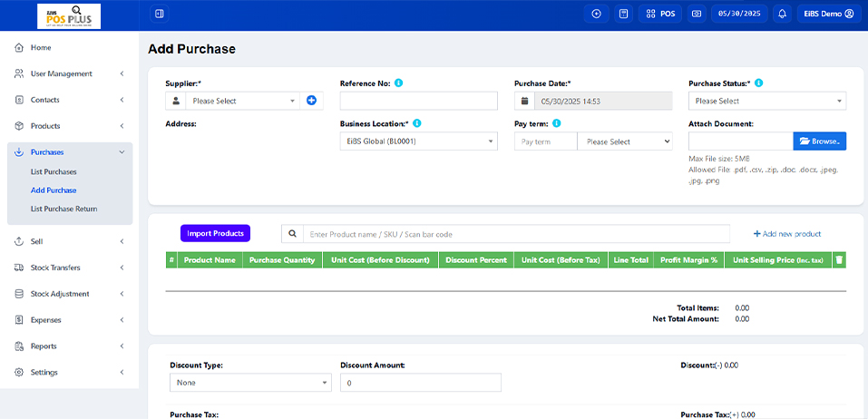Image resolution: width=868 pixels, height=419 pixels.
Task: Click the Add new product link
Action: coord(786,234)
